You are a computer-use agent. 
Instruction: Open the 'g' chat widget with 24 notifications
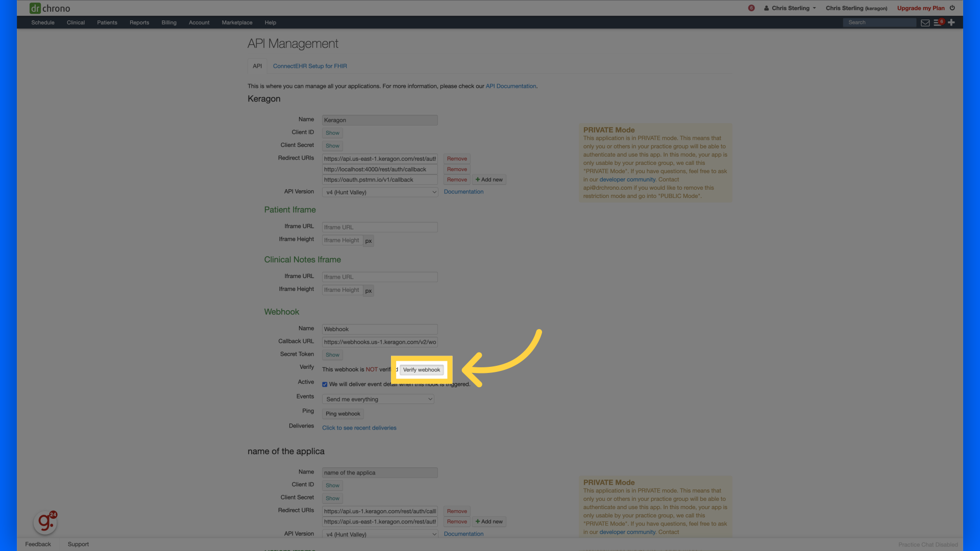click(45, 522)
